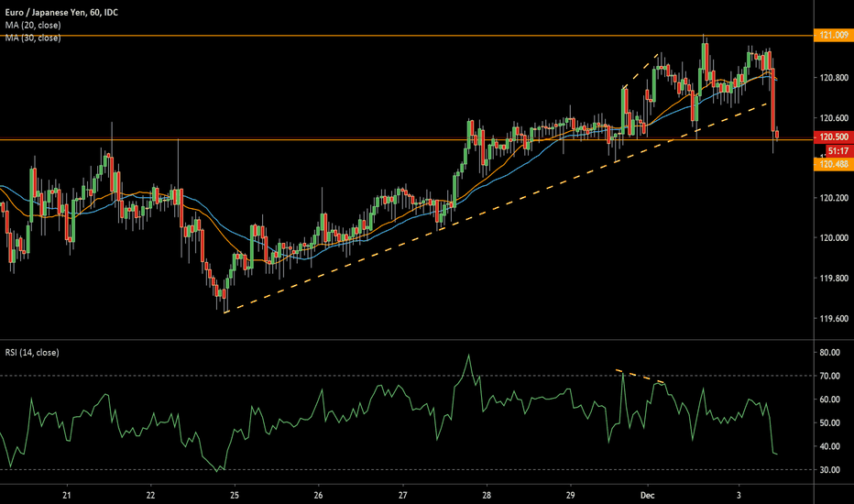Viewport: 854px width, 504px height.
Task: Click the 30.00 RSI axis level
Action: (832, 470)
